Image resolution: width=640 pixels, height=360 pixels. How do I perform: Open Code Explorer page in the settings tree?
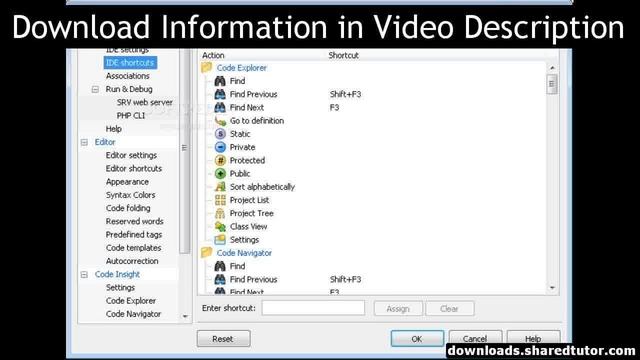(131, 301)
